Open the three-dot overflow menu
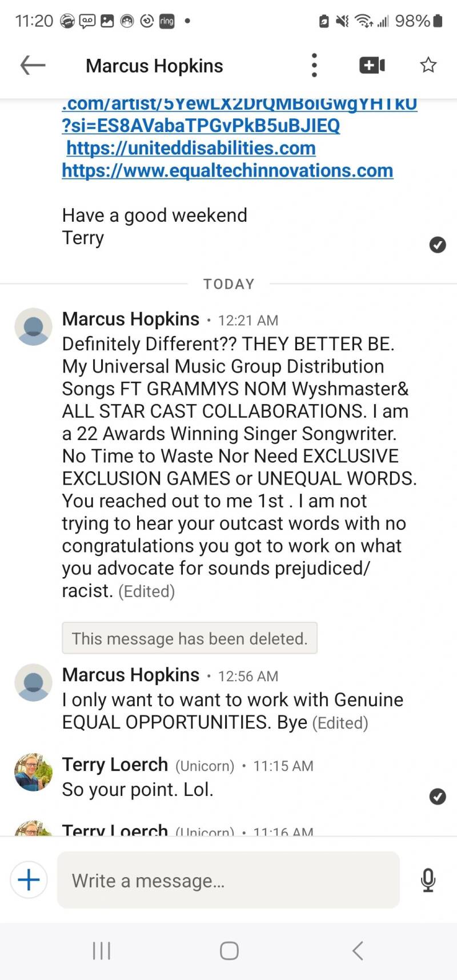The width and height of the screenshot is (457, 980). coord(314,65)
